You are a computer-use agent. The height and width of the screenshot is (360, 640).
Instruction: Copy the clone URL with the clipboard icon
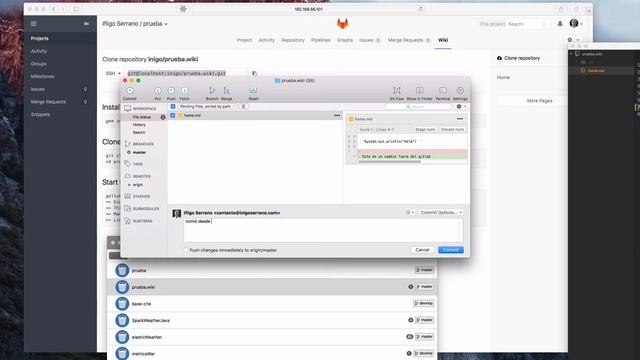pyautogui.click(x=254, y=73)
